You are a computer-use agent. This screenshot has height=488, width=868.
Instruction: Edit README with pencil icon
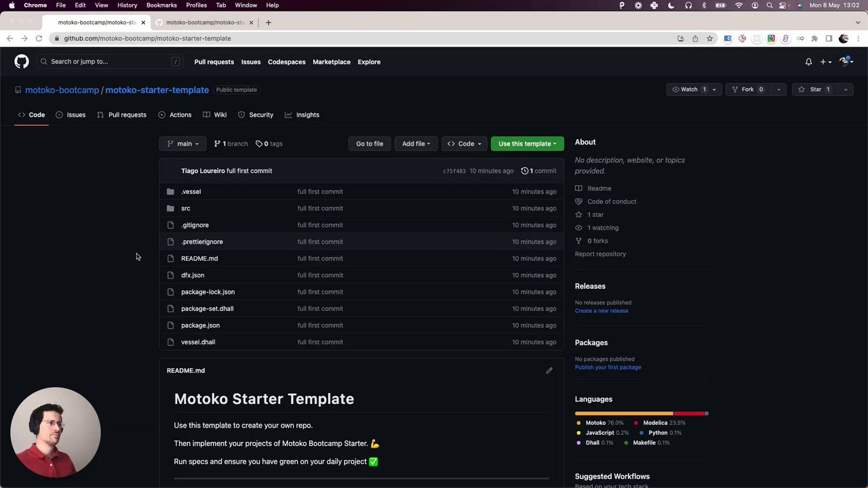549,371
